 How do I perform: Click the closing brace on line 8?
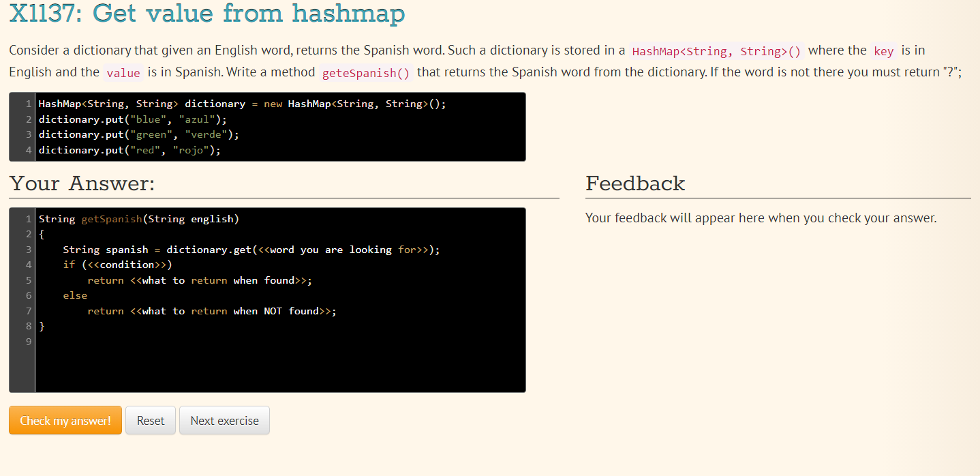coord(42,326)
